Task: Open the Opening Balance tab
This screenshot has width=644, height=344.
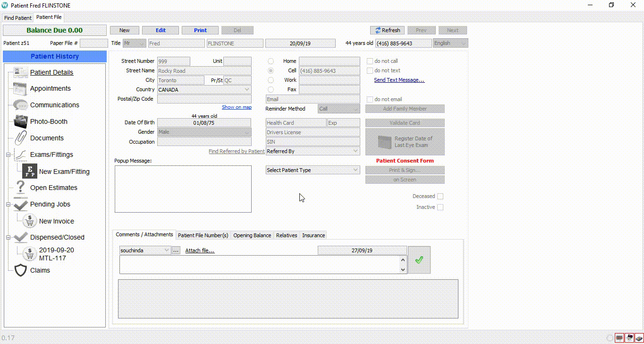Action: coord(252,235)
